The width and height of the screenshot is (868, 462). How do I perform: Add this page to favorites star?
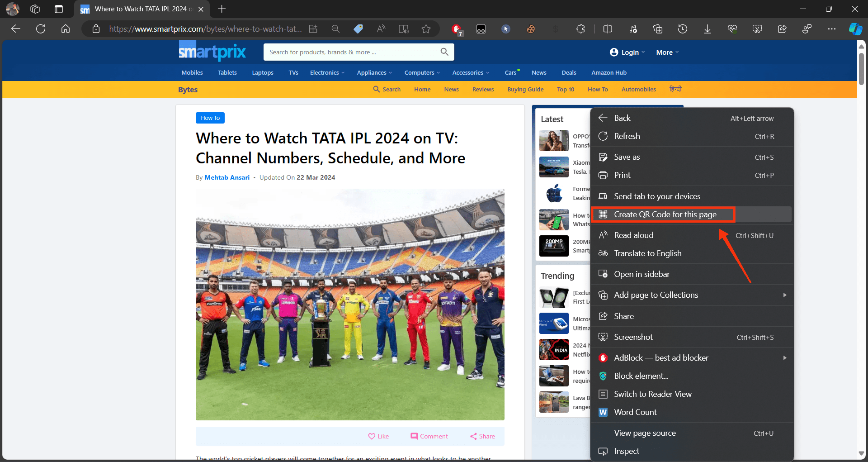pos(426,29)
